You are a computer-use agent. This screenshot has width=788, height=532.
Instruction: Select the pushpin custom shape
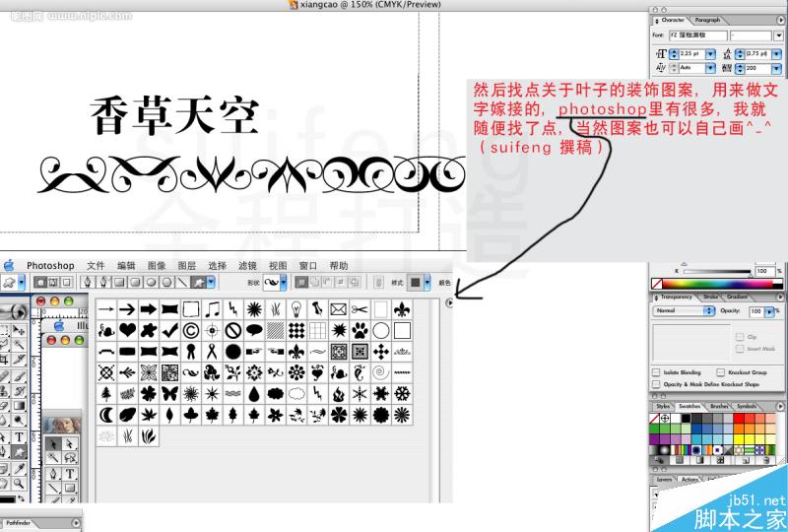coord(317,309)
